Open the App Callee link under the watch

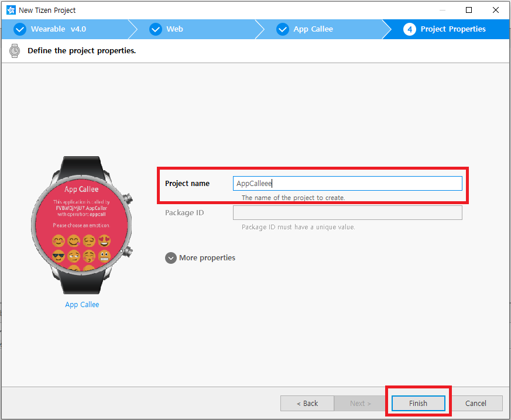[x=82, y=304]
